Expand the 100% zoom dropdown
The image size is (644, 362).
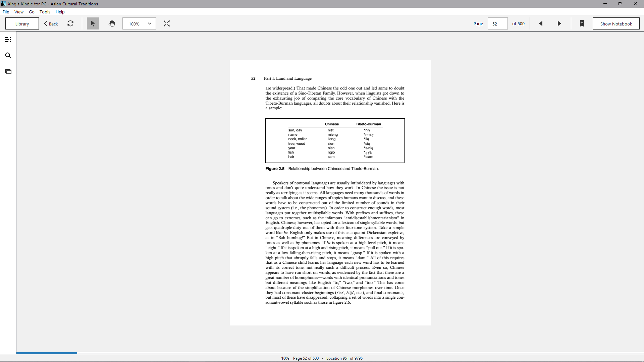click(x=139, y=23)
